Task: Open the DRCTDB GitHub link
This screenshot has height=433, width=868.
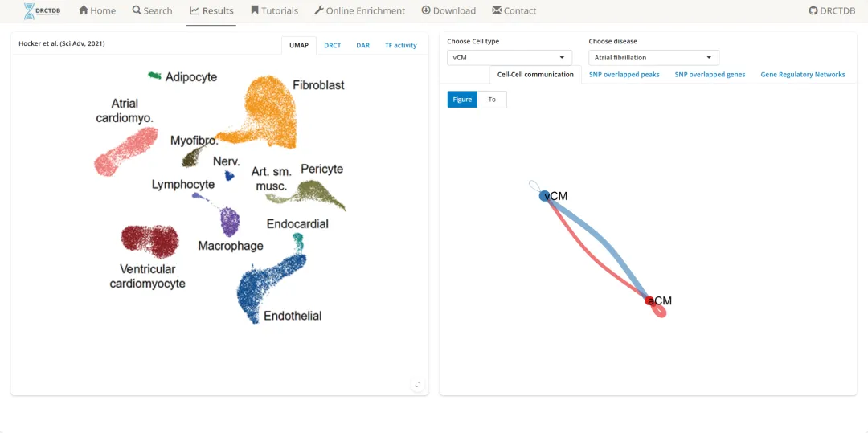Action: coord(833,11)
